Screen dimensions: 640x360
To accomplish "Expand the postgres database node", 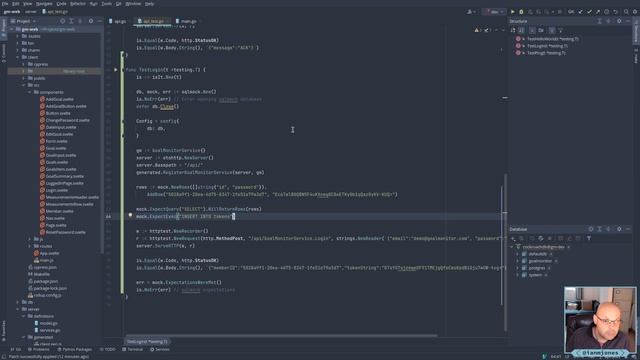I will click(x=518, y=268).
